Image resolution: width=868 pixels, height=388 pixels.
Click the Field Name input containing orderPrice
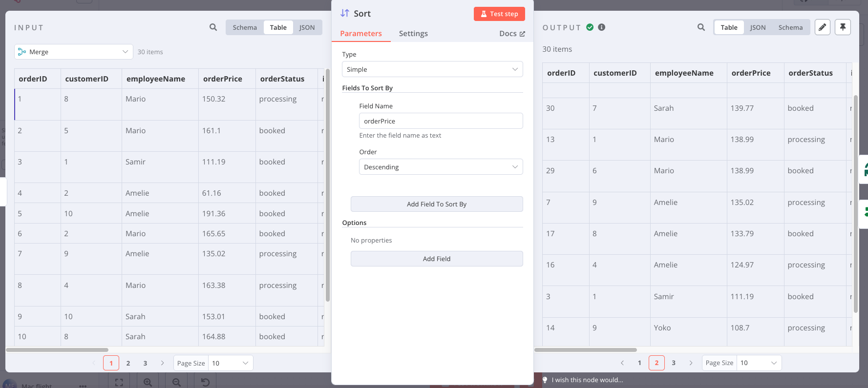(x=441, y=121)
